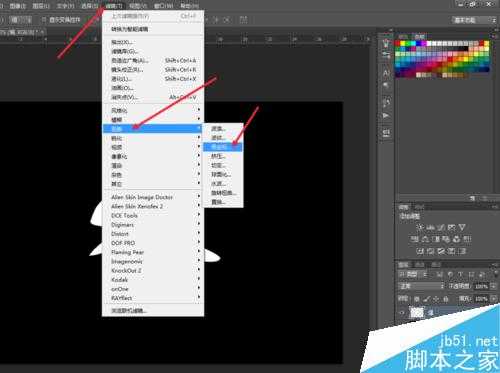Expand the Alien Skin Image Doctor submenu
This screenshot has width=500, height=373.
coord(153,197)
